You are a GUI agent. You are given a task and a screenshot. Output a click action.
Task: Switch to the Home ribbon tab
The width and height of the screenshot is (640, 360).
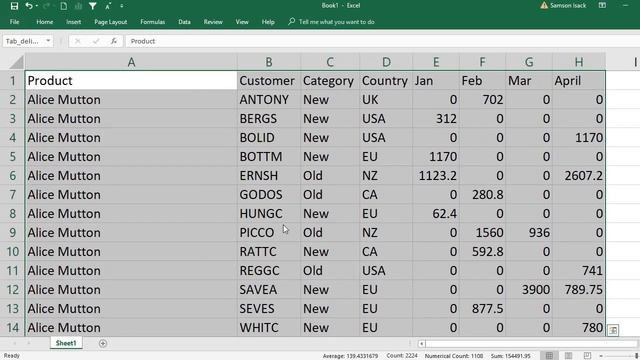[x=44, y=22]
